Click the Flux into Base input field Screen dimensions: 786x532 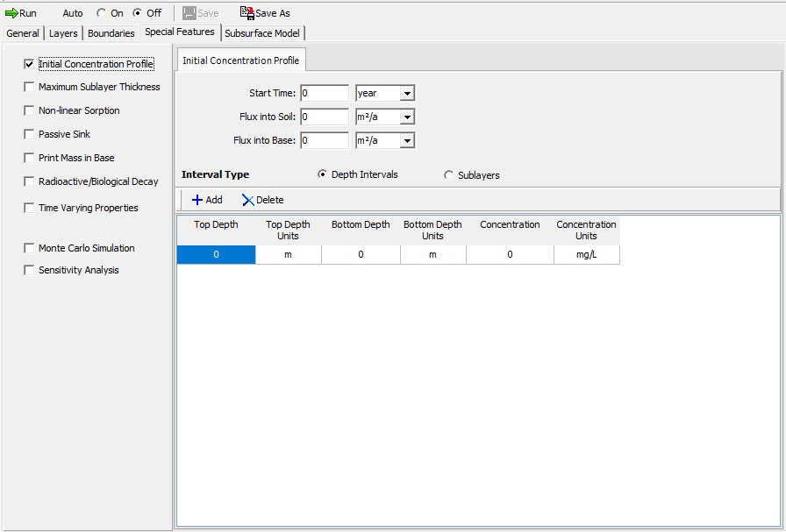tap(324, 140)
